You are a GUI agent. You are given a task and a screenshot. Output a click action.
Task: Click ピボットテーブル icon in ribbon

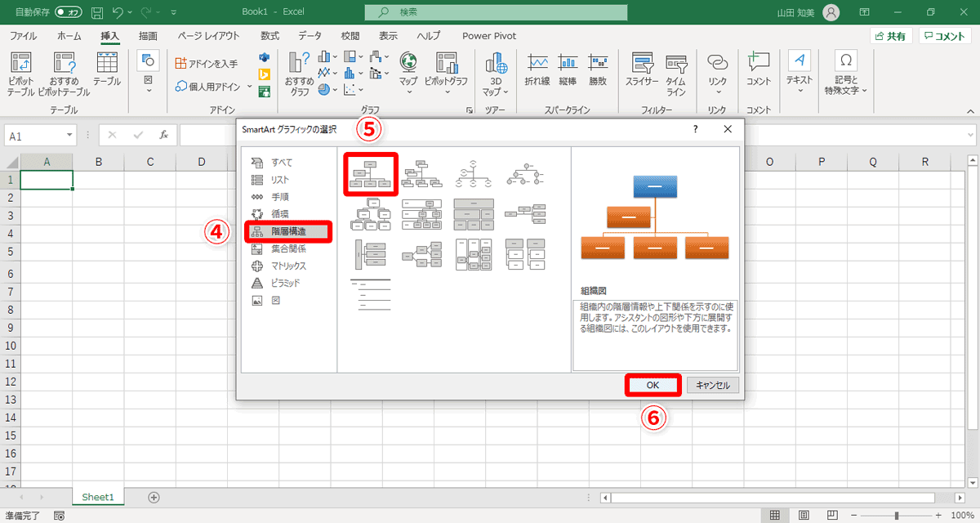tap(20, 74)
